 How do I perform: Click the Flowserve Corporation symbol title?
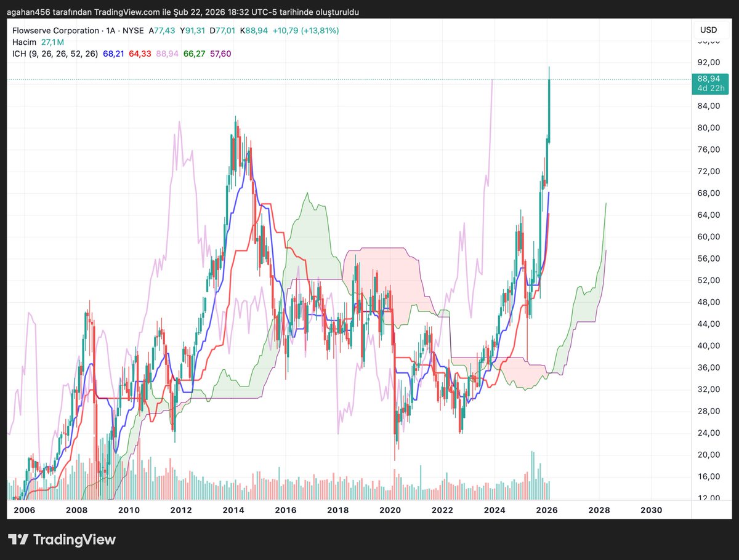pyautogui.click(x=56, y=30)
